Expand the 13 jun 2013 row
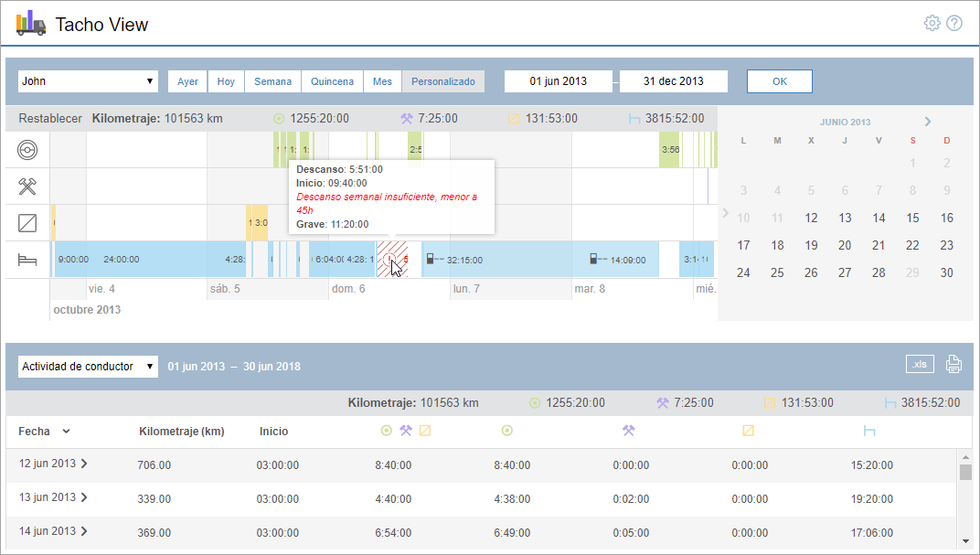980x555 pixels. pyautogui.click(x=85, y=498)
